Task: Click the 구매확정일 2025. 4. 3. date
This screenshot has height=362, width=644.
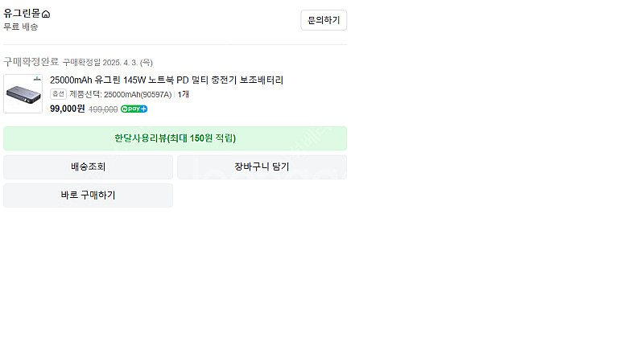Action: (x=108, y=63)
